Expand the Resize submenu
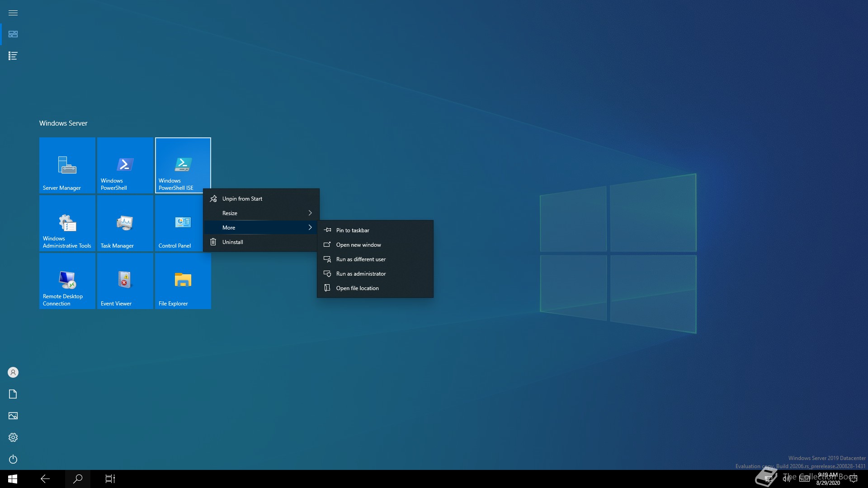The height and width of the screenshot is (488, 868). tap(261, 213)
